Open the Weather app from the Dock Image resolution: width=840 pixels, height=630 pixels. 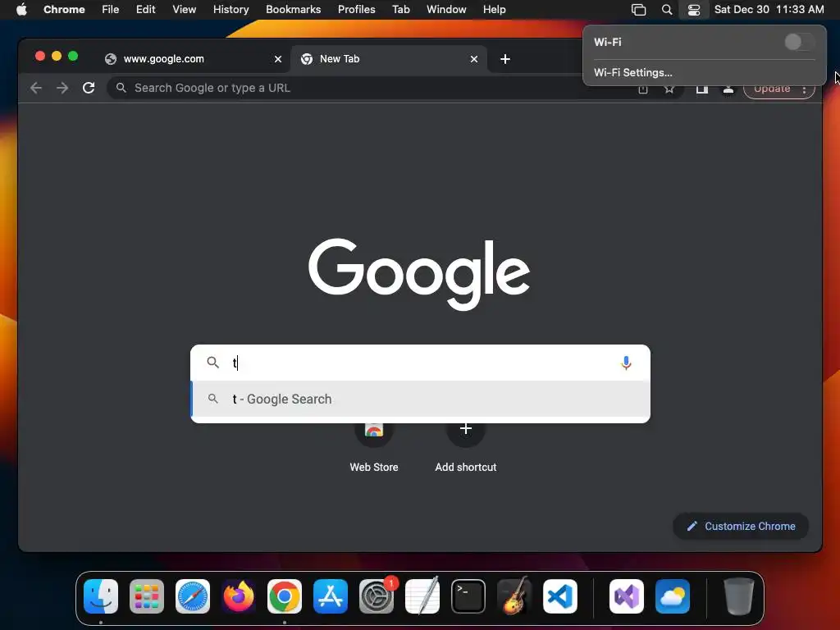[x=673, y=596]
